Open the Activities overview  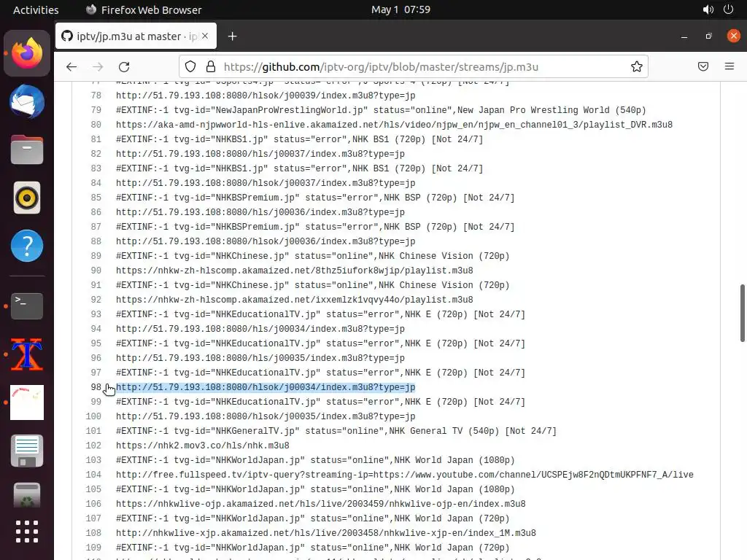click(x=36, y=9)
